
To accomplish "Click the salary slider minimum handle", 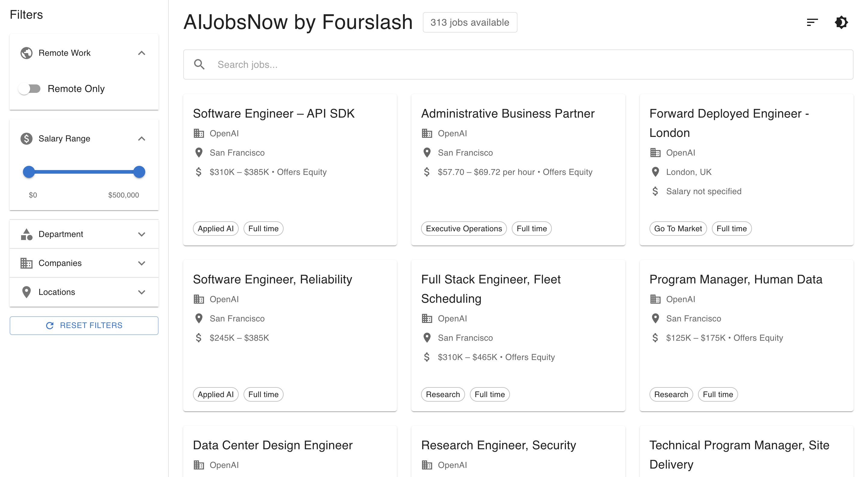I will pyautogui.click(x=29, y=172).
